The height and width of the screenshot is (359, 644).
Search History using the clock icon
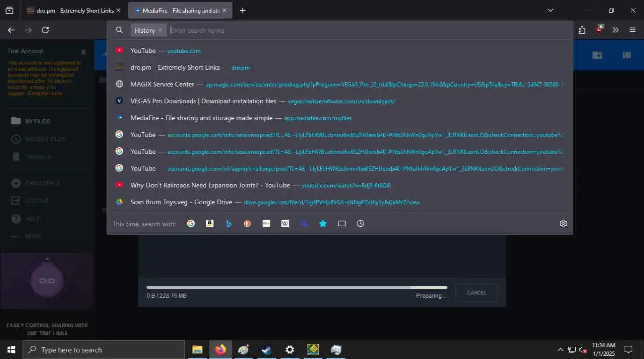coord(360,223)
